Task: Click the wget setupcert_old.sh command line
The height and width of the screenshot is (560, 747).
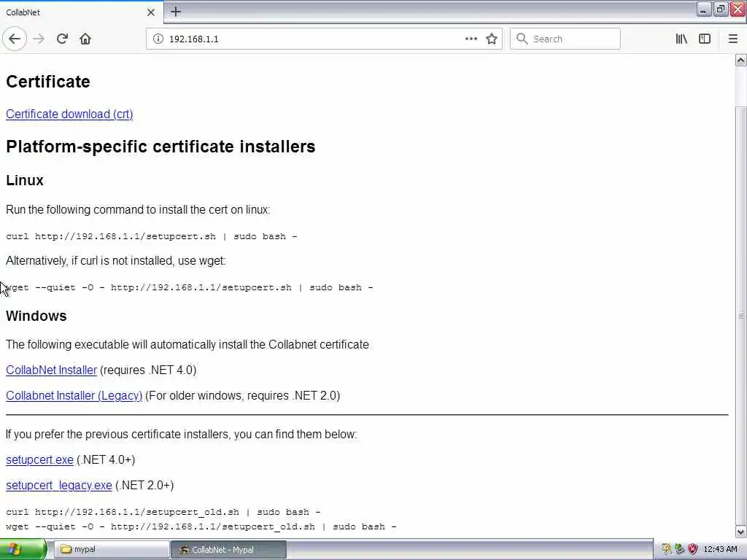Action: (201, 527)
